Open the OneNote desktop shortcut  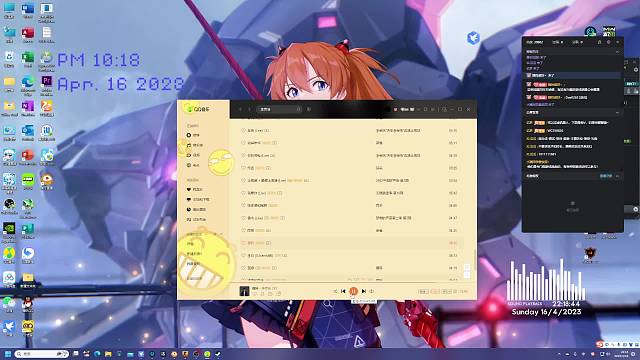pos(28,108)
